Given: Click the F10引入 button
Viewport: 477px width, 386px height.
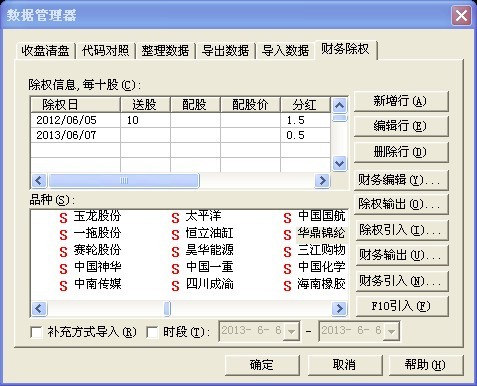Looking at the screenshot, I should tap(401, 306).
